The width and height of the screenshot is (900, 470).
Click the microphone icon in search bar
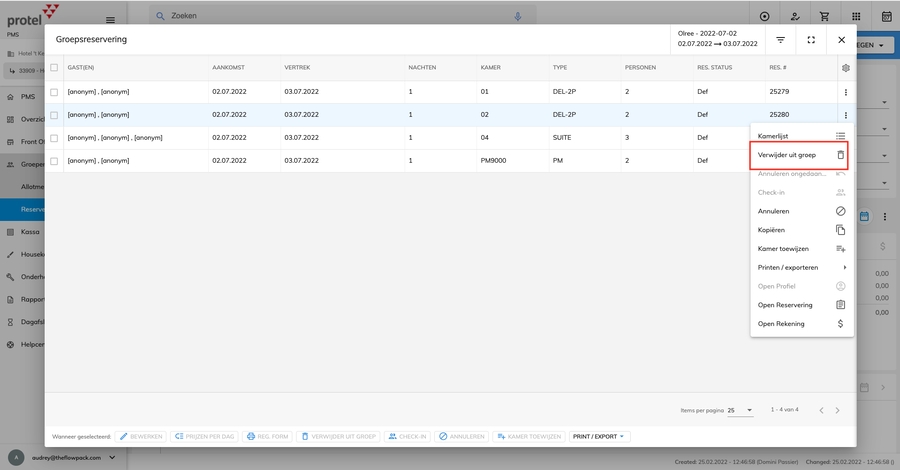tap(518, 17)
